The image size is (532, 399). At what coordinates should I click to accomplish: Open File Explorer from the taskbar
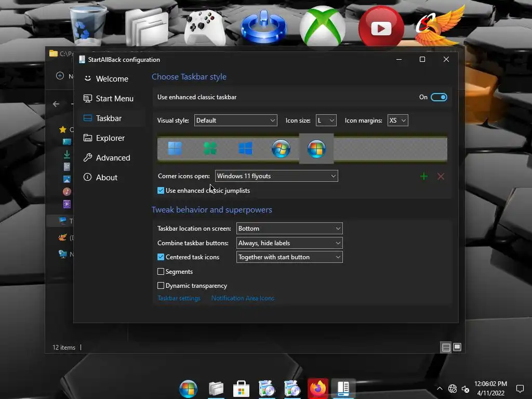(x=216, y=389)
